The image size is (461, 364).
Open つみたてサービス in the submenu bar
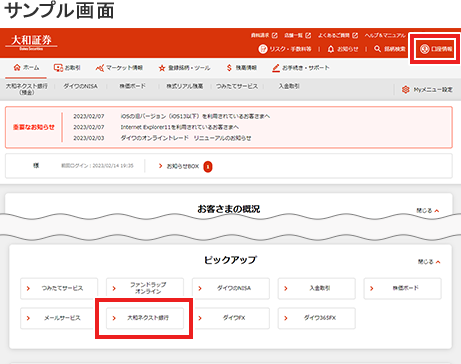(x=237, y=86)
